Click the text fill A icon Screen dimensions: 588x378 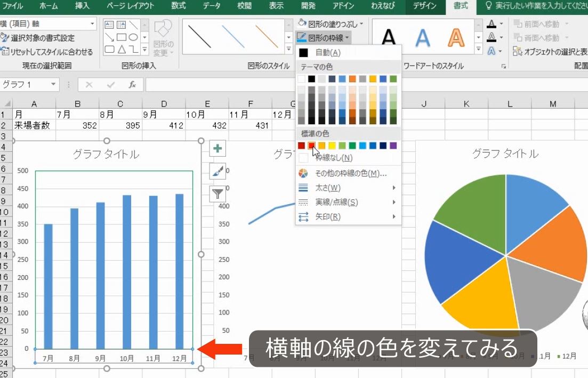tap(492, 24)
